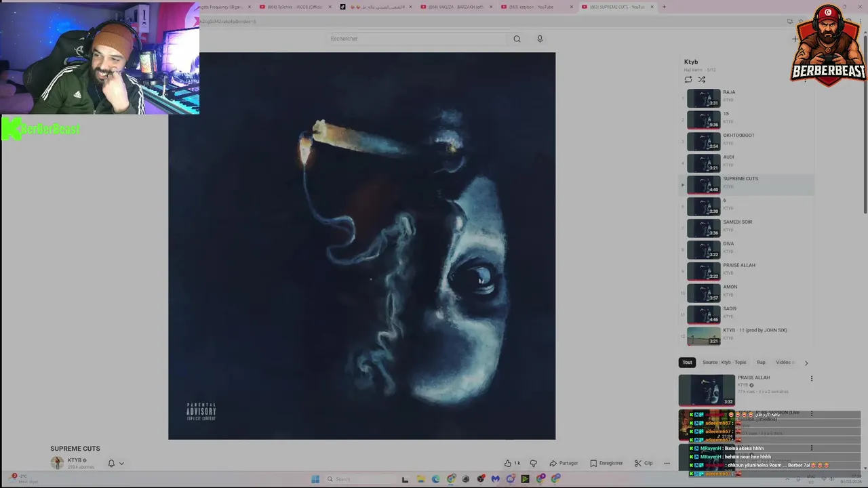Play the track titled 6

pyautogui.click(x=746, y=207)
